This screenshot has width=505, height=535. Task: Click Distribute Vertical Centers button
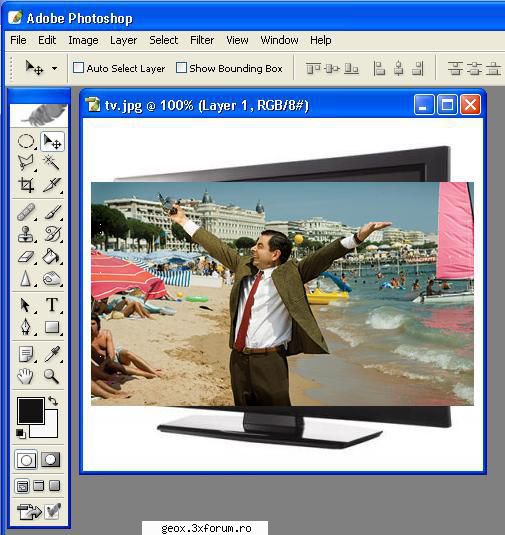click(474, 69)
